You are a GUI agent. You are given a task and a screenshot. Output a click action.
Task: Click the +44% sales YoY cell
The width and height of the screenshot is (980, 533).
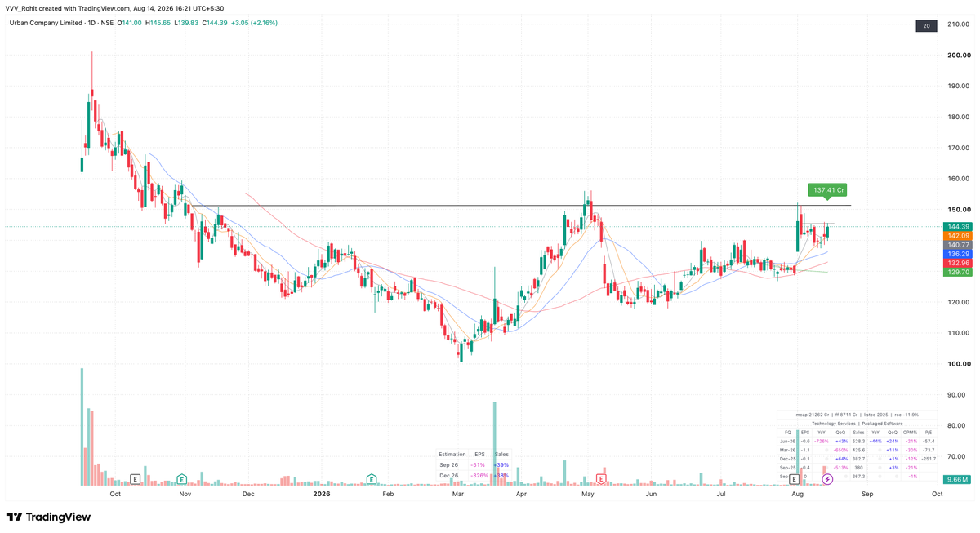click(x=875, y=441)
